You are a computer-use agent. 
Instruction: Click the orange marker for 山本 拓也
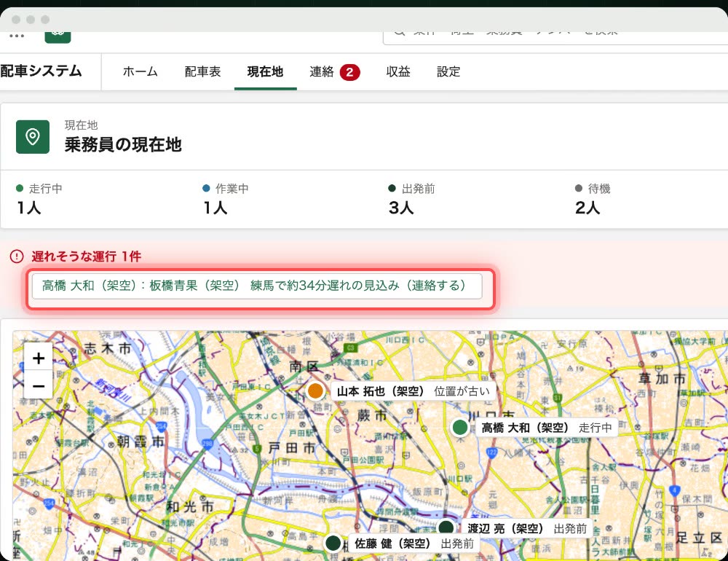click(316, 391)
